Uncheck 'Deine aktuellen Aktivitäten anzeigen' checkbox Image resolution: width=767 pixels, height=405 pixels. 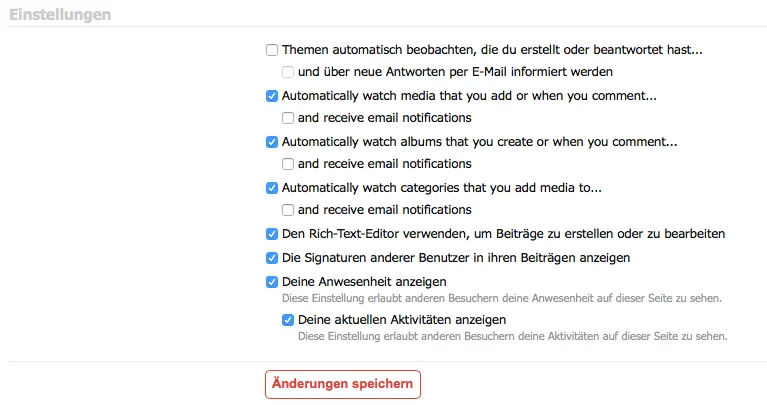tap(288, 320)
